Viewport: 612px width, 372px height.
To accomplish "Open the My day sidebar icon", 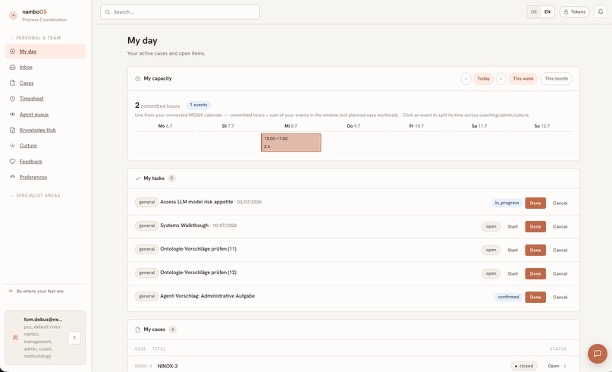I will click(x=12, y=52).
